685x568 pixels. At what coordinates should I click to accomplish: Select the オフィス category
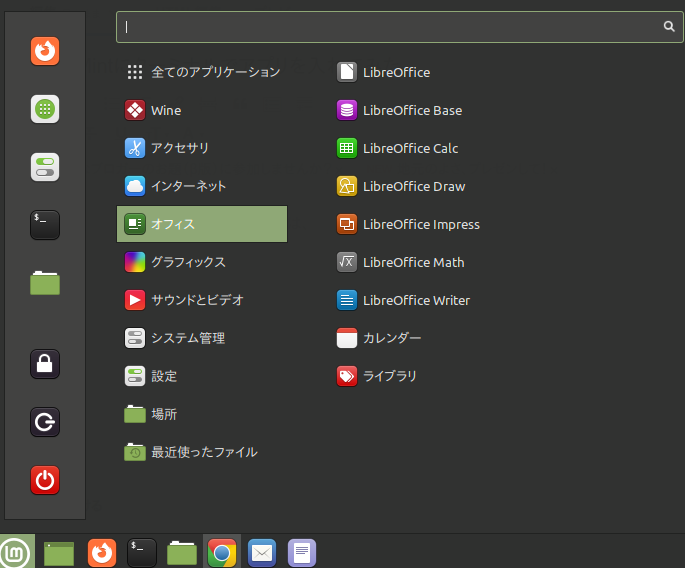pyautogui.click(x=202, y=224)
